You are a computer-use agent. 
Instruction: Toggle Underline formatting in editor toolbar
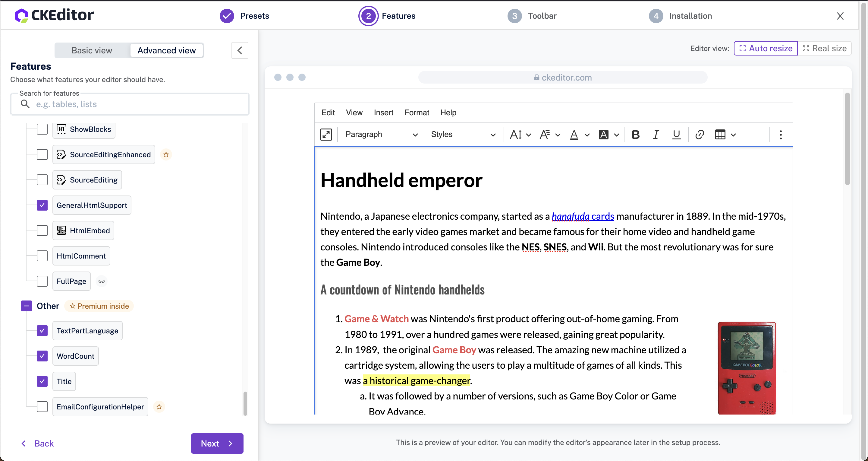click(676, 135)
